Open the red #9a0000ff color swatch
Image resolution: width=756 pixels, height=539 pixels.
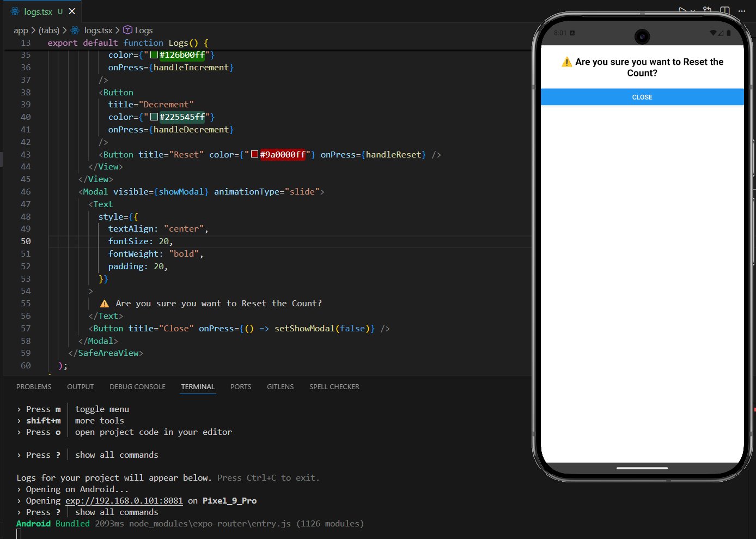coord(254,155)
